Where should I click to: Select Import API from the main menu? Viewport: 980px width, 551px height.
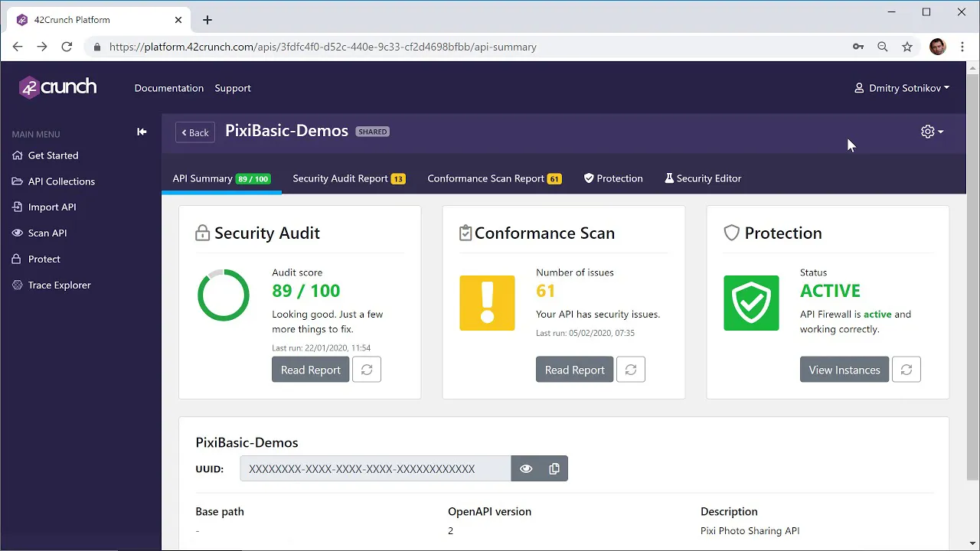(x=52, y=207)
